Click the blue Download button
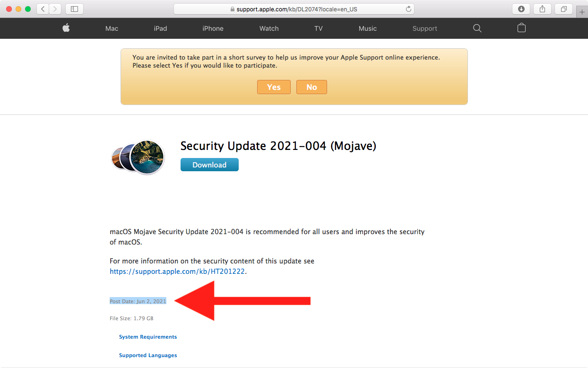 click(x=209, y=165)
